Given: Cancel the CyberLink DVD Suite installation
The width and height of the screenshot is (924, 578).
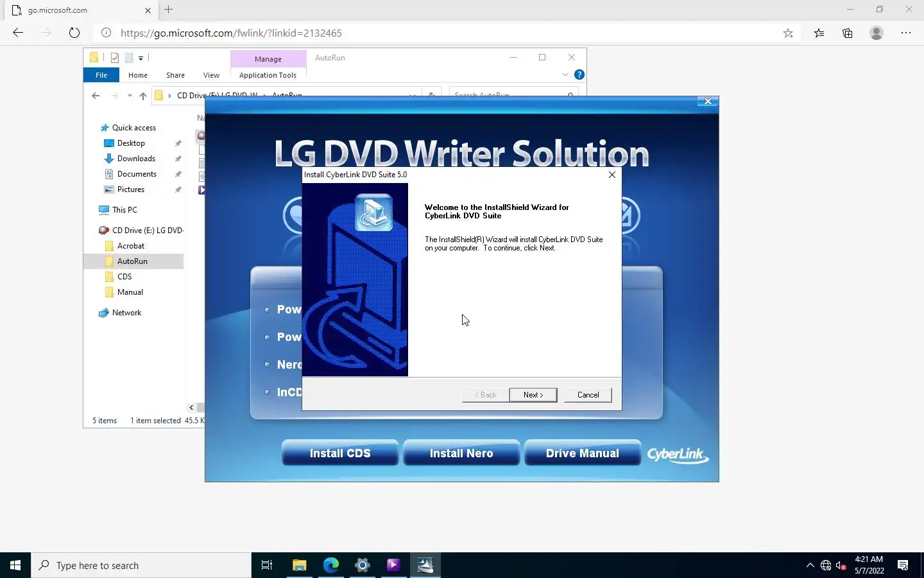Looking at the screenshot, I should pyautogui.click(x=588, y=395).
